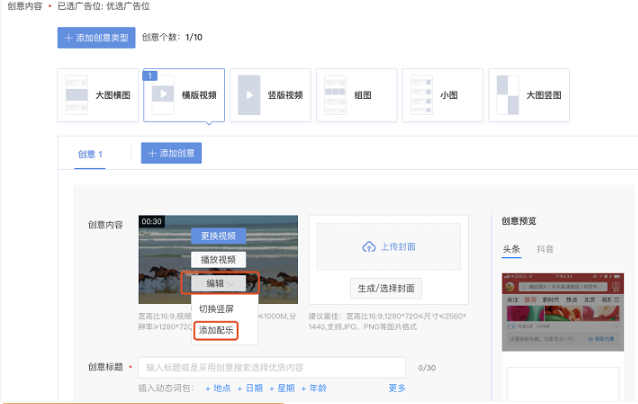Choose the 大图竖图 creative type card
The width and height of the screenshot is (638, 404).
click(527, 95)
